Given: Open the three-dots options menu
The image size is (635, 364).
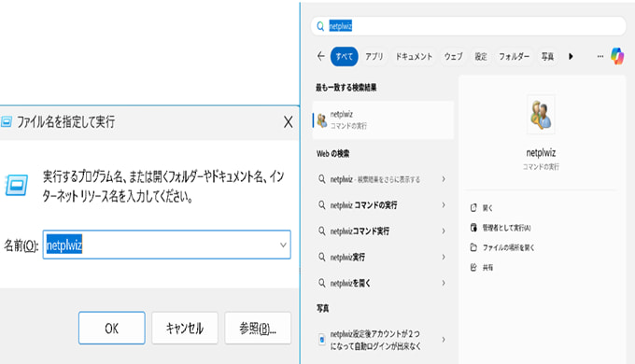Looking at the screenshot, I should pos(600,56).
